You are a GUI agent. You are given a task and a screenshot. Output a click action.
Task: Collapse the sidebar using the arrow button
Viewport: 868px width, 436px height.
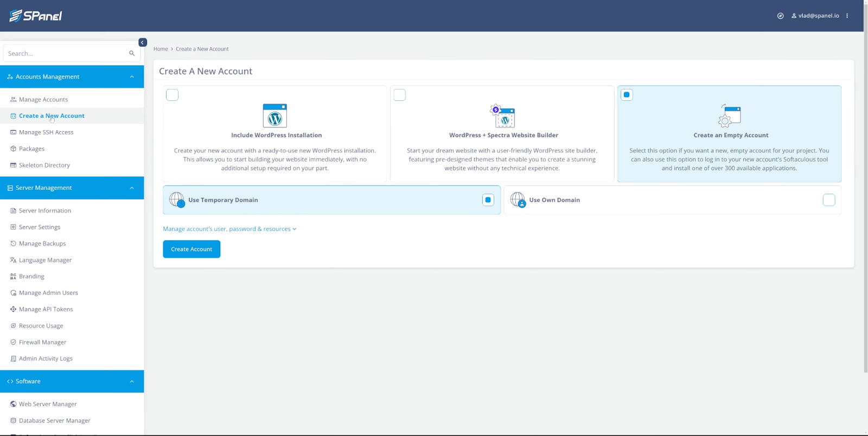pos(143,42)
